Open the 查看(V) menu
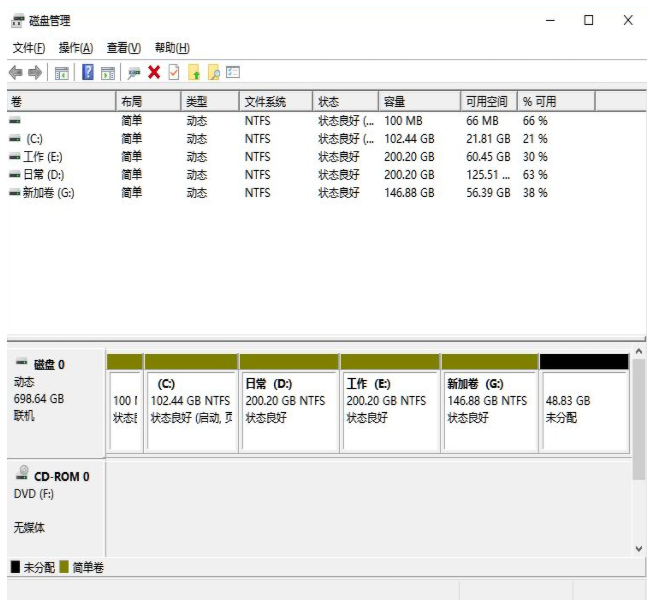This screenshot has height=608, width=655. click(x=123, y=48)
